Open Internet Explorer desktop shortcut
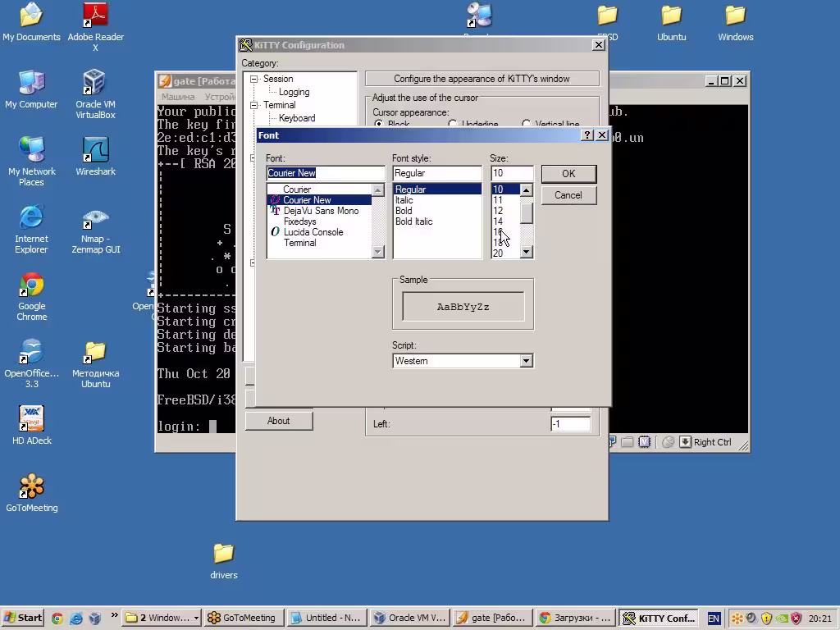This screenshot has height=630, width=840. (31, 229)
